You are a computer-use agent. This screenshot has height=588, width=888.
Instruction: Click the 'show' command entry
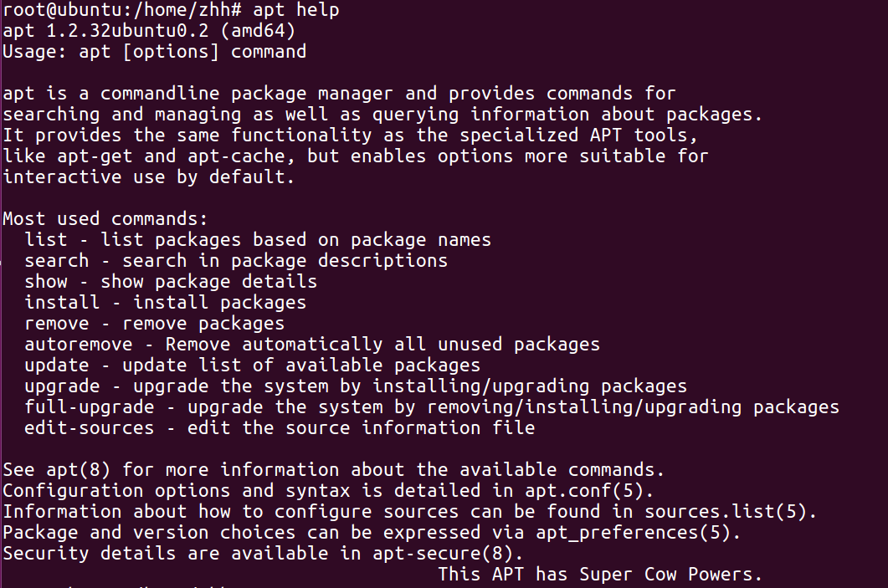(46, 282)
